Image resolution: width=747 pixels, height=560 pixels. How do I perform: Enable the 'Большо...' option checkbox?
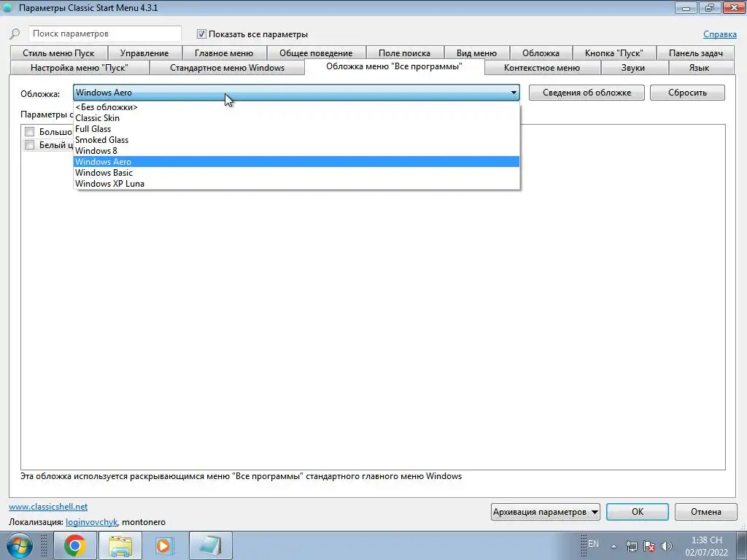(x=29, y=131)
